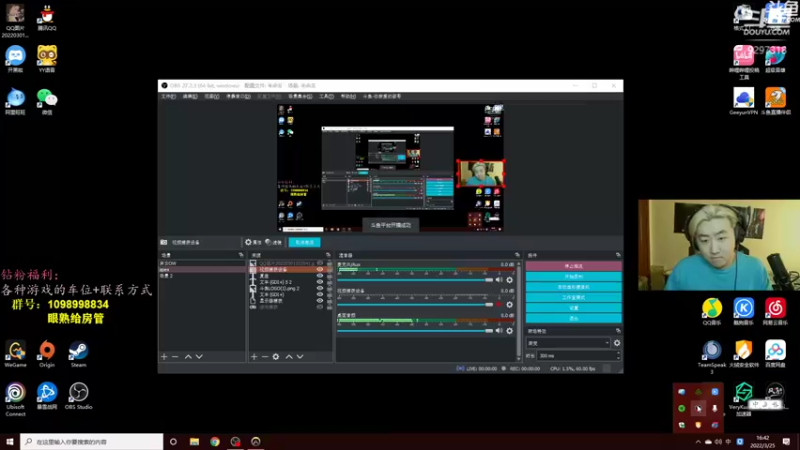Open source Properties gear in OBS toolbar
Viewport: 800px width, 450px height.
pyautogui.click(x=253, y=242)
